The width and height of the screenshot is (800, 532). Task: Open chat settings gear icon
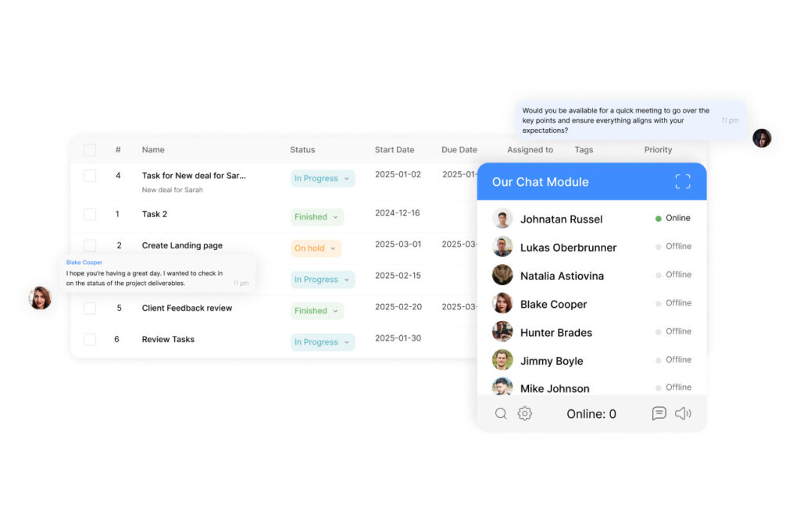click(x=525, y=414)
